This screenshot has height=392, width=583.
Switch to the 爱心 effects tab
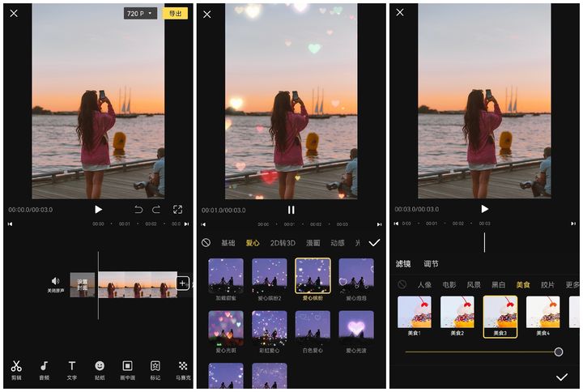tap(253, 243)
